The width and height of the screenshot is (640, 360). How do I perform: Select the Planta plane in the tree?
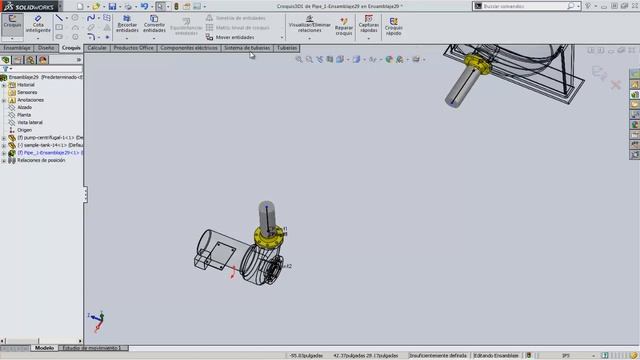click(x=24, y=115)
